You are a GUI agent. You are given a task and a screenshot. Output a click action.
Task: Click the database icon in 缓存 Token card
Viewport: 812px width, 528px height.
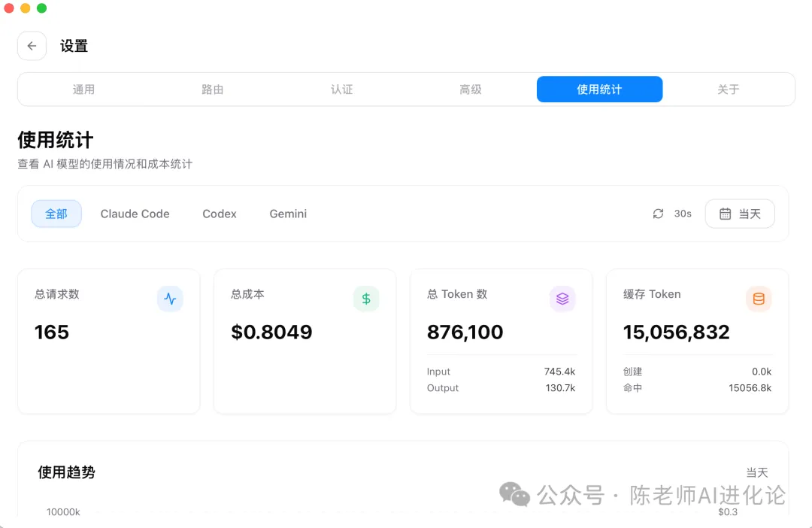[759, 299]
